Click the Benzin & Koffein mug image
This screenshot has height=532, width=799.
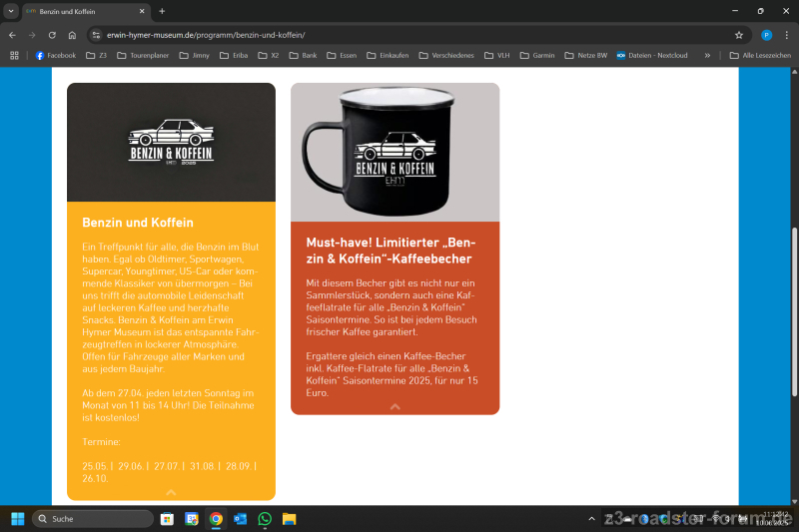[x=395, y=152]
